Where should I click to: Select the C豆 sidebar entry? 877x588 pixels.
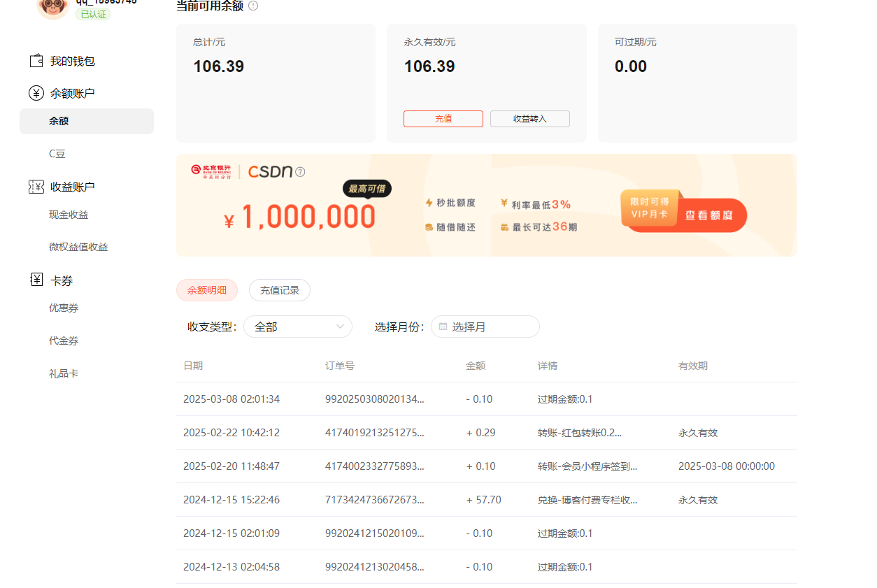57,154
